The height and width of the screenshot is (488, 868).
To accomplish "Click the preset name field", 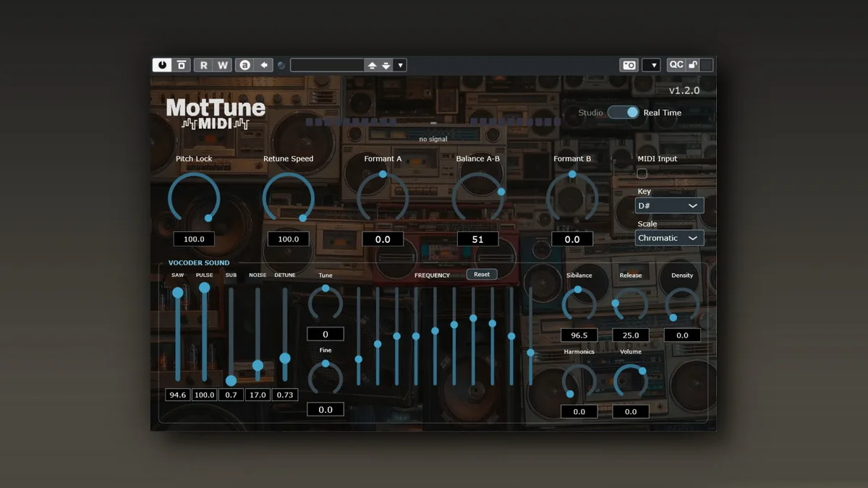I will pos(327,65).
